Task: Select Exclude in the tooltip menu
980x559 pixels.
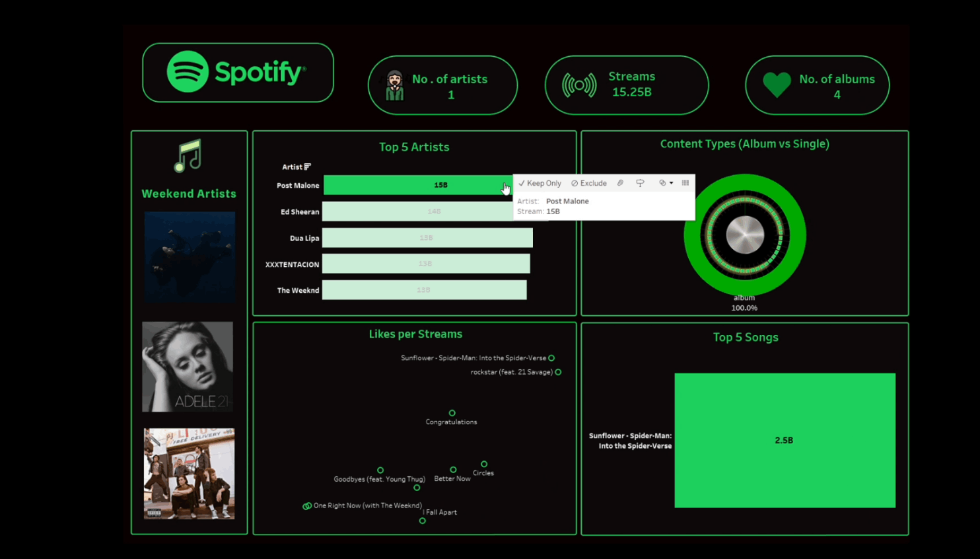Action: tap(588, 183)
